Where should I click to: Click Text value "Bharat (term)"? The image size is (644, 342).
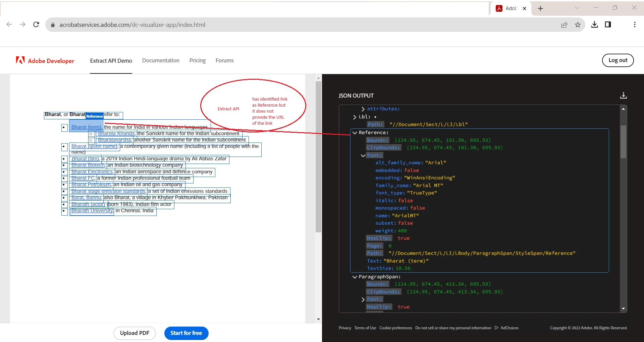[x=406, y=261]
